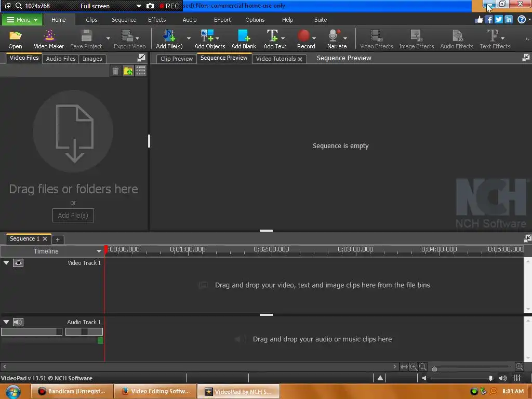
Task: Open the Sequence ribbon tab
Action: tap(124, 20)
